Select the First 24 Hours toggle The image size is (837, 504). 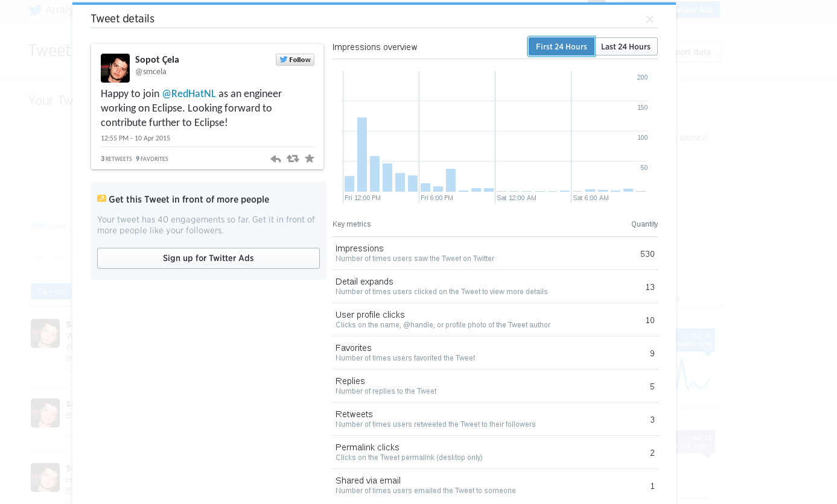(561, 46)
